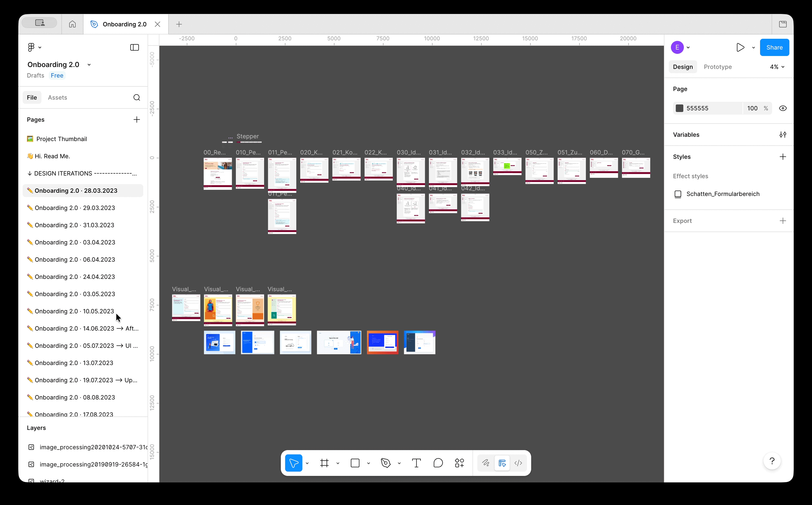This screenshot has width=812, height=505.
Task: Toggle the annotation pencil mode
Action: 486,463
